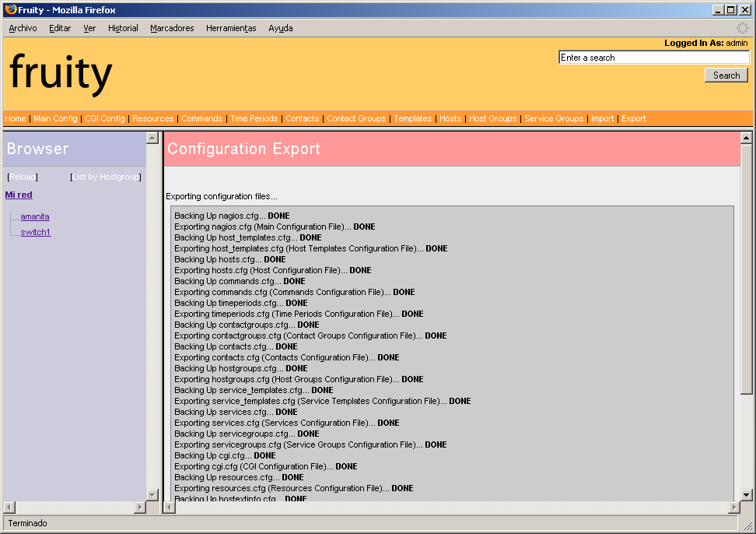Click the Firefox activity throbber icon

743,28
